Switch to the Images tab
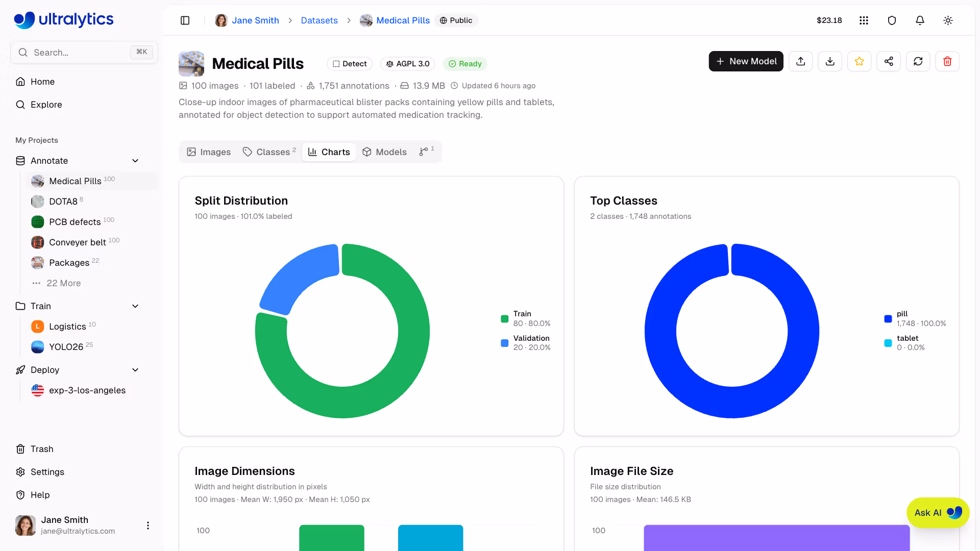 (209, 152)
